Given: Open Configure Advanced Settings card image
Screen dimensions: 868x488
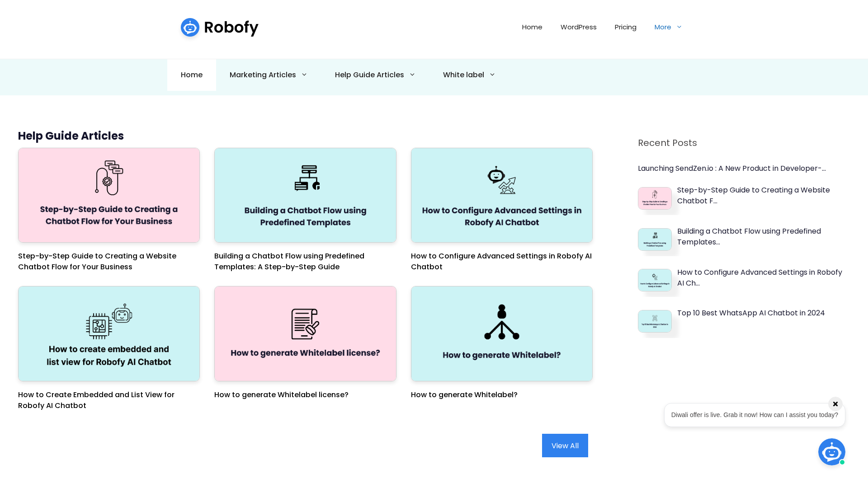Looking at the screenshot, I should coord(501,195).
